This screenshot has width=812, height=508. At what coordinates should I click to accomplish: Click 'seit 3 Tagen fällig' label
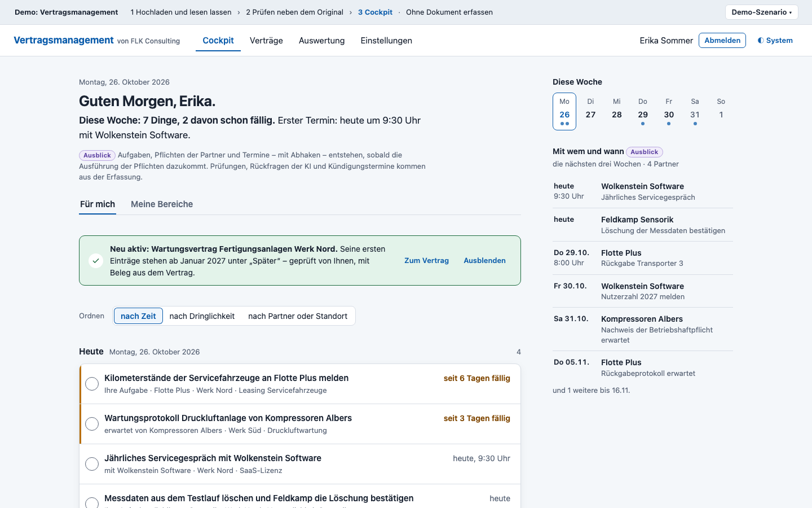click(476, 418)
